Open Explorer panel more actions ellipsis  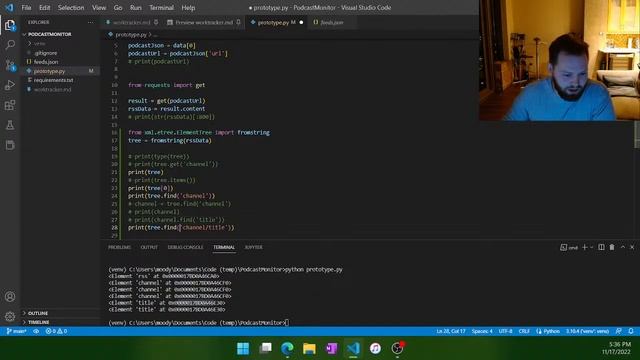90,22
